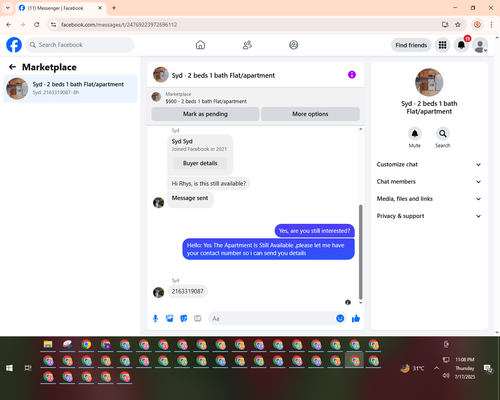Viewport: 500px width, 400px height.
Task: Reload the page in Chrome
Action: (37, 24)
